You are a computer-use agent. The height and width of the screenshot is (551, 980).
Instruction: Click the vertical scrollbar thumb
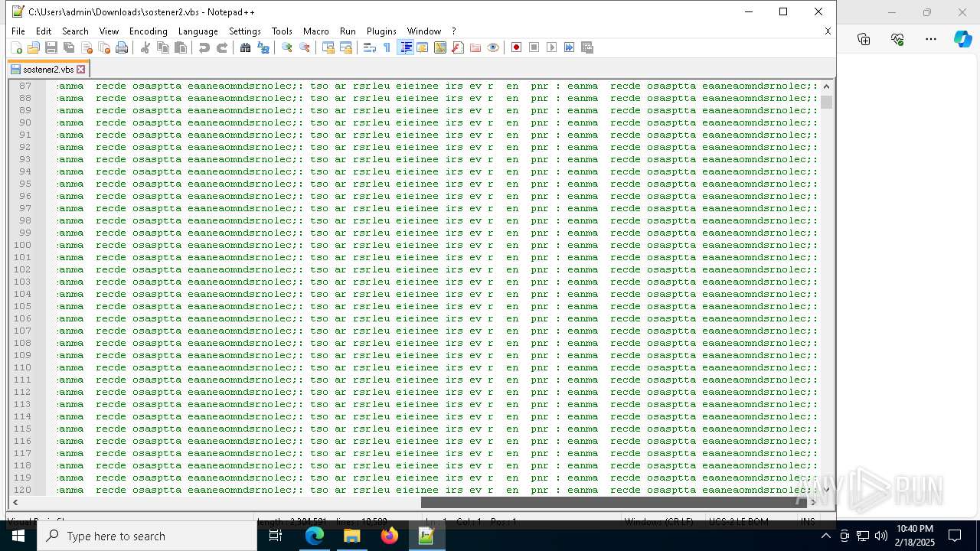826,103
